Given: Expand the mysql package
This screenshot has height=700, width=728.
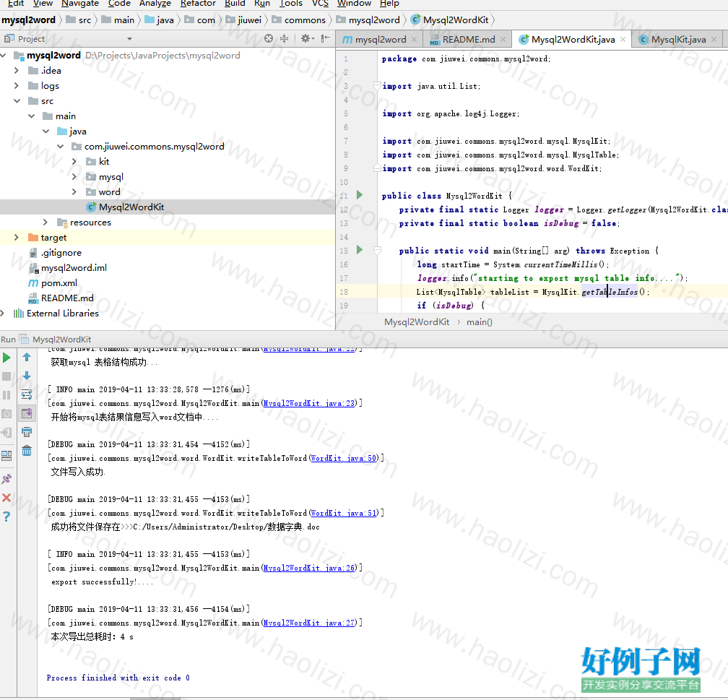Looking at the screenshot, I should (x=75, y=176).
